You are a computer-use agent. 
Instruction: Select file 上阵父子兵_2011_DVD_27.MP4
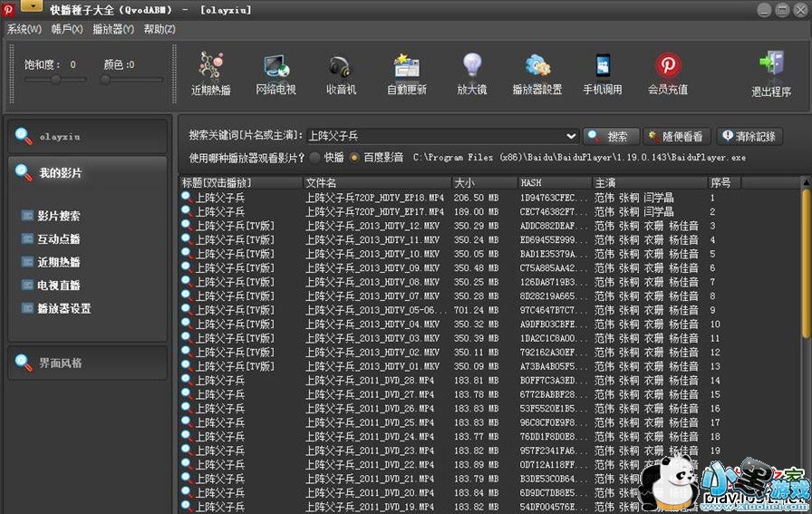coord(370,394)
